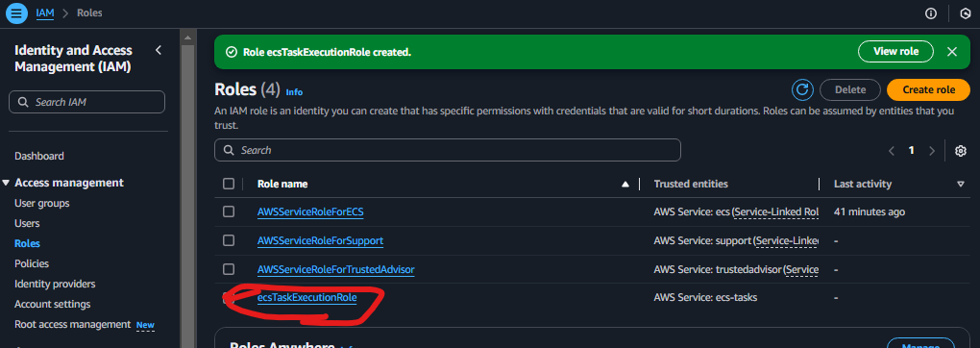This screenshot has width=980, height=348.
Task: Open the AWSServiceRoleForTrustedAdvisor role link
Action: (x=336, y=269)
